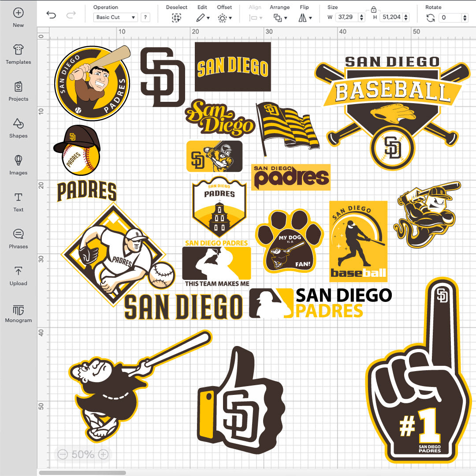Open the Templates panel
Image resolution: width=476 pixels, height=476 pixels.
click(18, 49)
